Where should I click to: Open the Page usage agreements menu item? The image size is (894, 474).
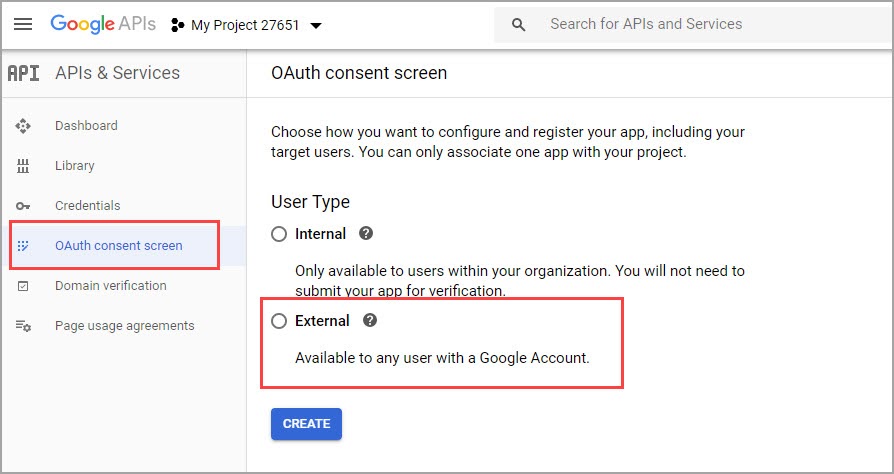pos(124,326)
